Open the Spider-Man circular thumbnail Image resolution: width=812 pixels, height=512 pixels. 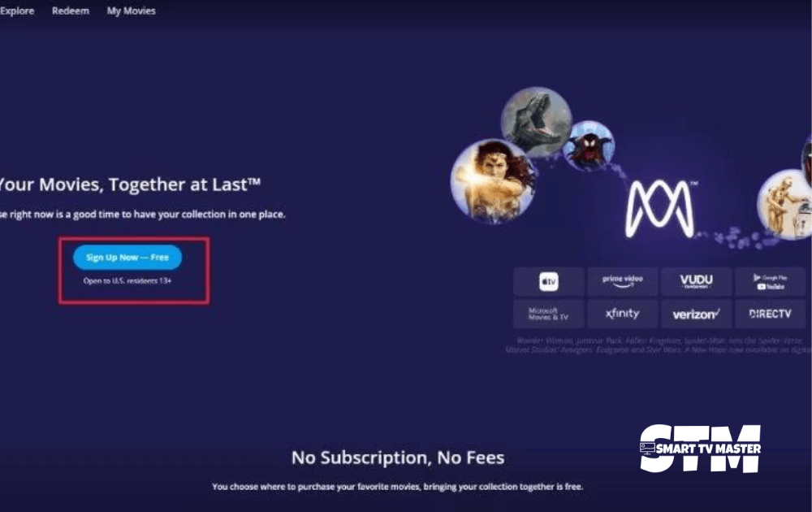(588, 146)
